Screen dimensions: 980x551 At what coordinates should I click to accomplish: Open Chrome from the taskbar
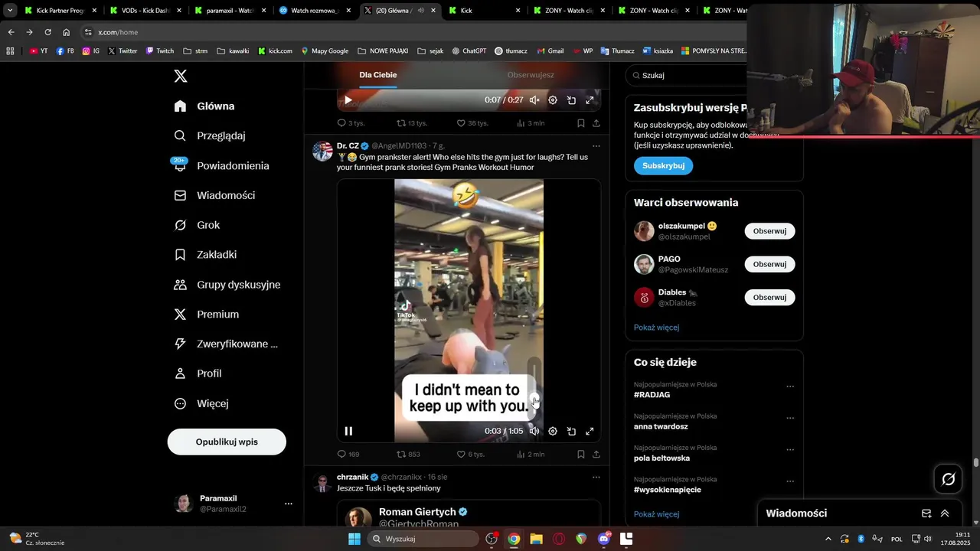coord(514,539)
